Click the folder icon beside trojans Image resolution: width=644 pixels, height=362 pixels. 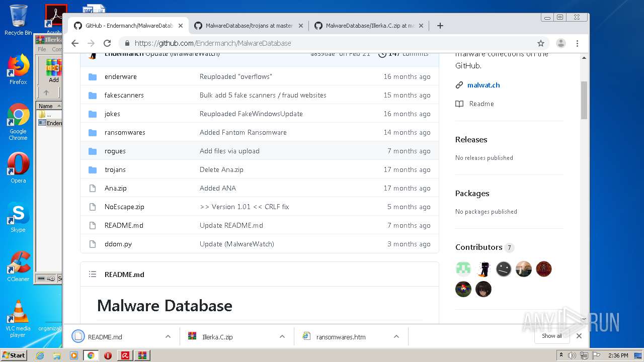(93, 169)
